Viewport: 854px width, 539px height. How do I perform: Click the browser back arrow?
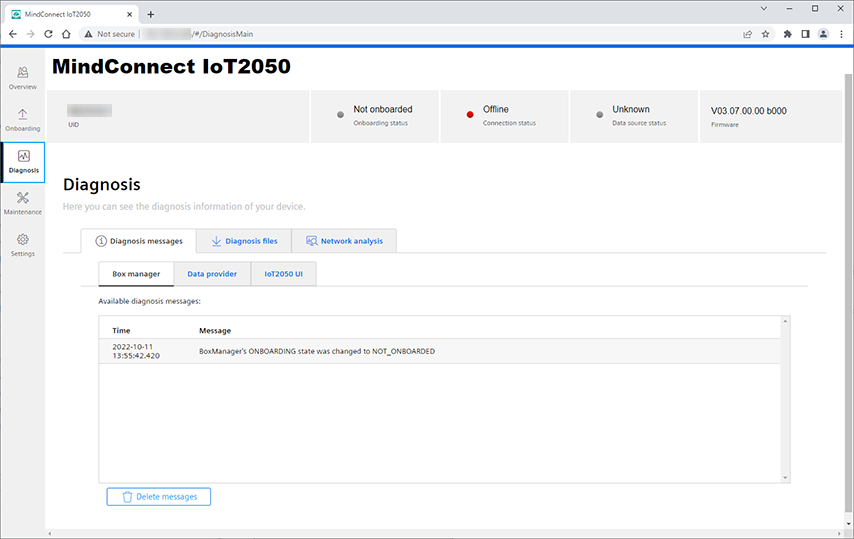click(x=13, y=34)
